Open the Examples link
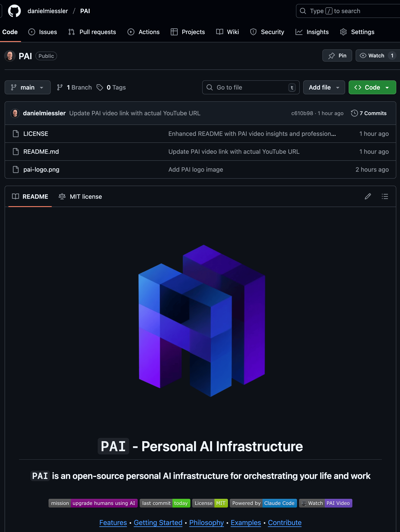Screen dimensions: 400x532 tap(246, 523)
